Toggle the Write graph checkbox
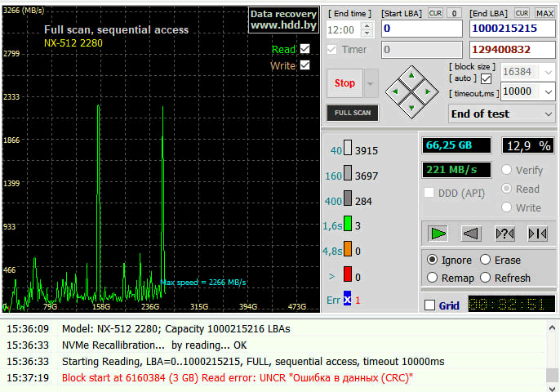 [x=304, y=65]
